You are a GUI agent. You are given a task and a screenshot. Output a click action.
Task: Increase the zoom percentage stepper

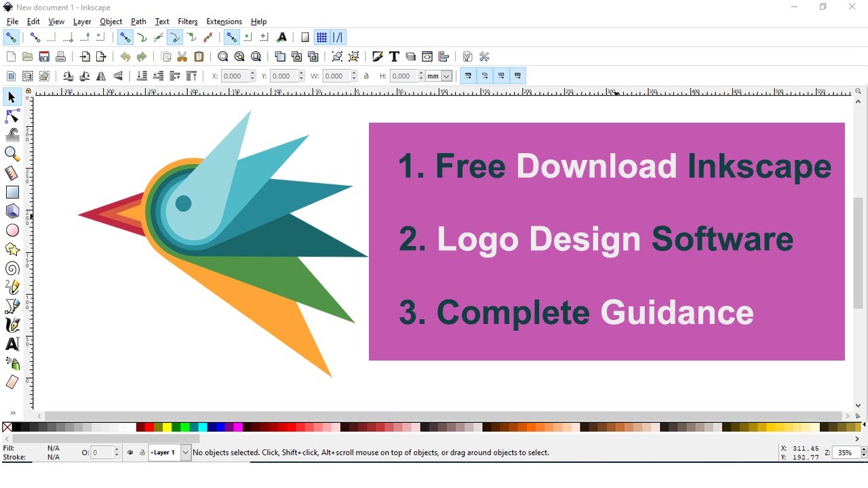pos(863,449)
